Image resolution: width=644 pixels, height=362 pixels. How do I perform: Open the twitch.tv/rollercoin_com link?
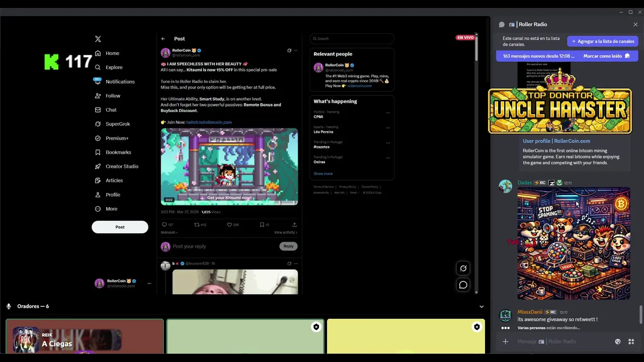pyautogui.click(x=209, y=122)
